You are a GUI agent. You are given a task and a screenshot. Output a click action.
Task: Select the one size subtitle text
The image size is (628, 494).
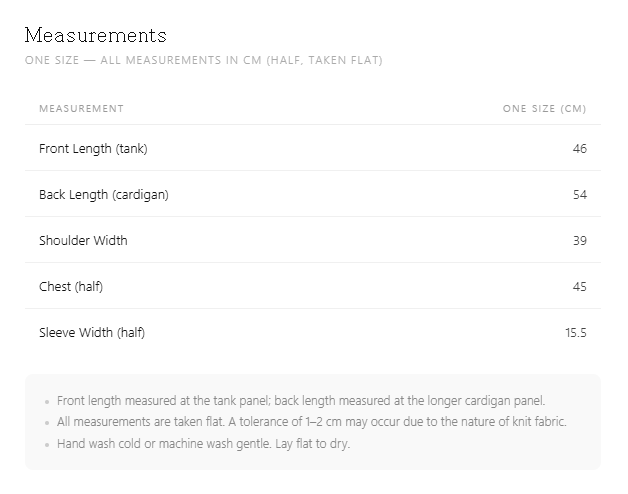203,60
